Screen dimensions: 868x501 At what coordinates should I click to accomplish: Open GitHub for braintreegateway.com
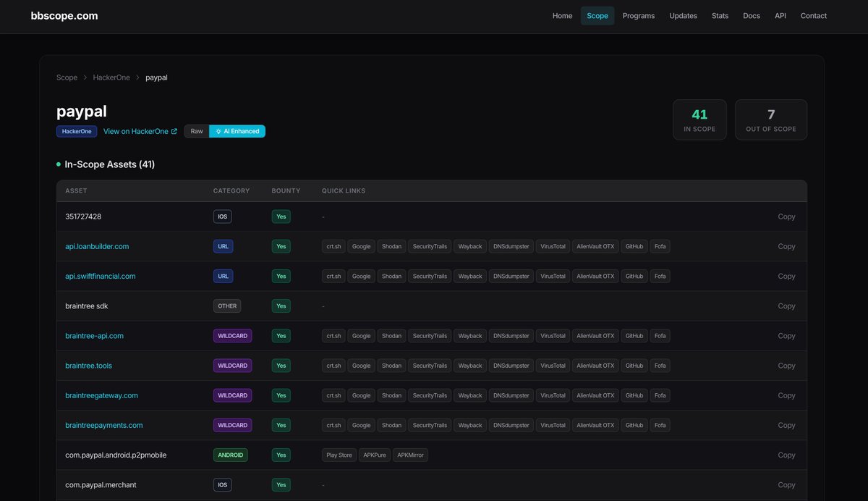(x=634, y=395)
